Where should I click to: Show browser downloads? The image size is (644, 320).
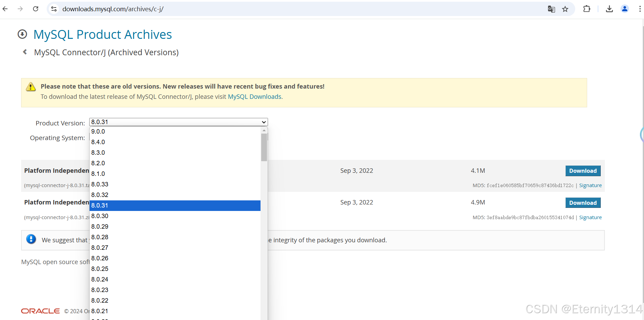(x=610, y=9)
